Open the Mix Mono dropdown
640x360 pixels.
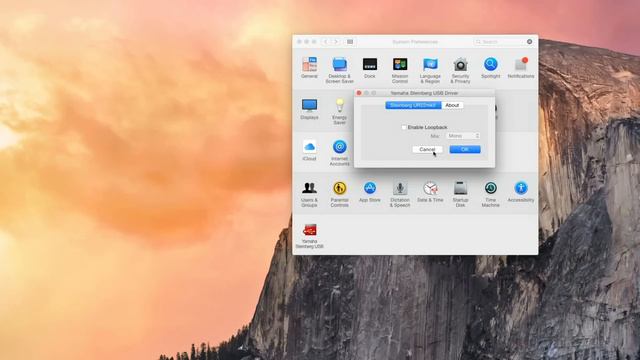click(463, 136)
